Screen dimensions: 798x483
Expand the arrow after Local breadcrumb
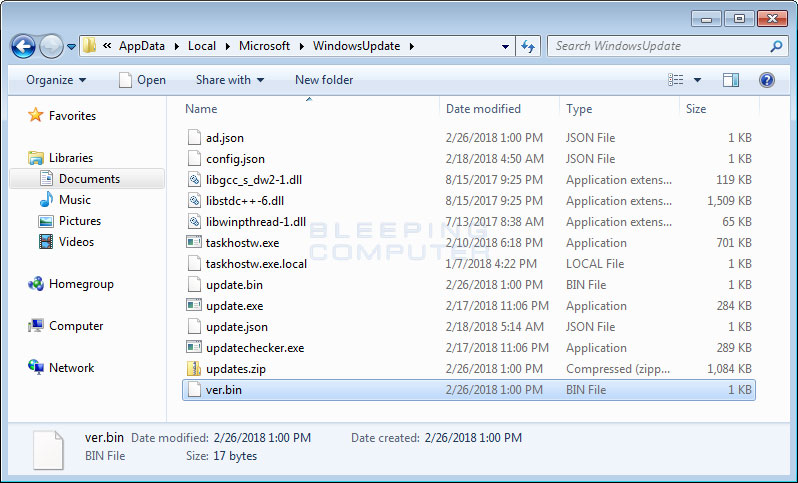click(x=227, y=46)
